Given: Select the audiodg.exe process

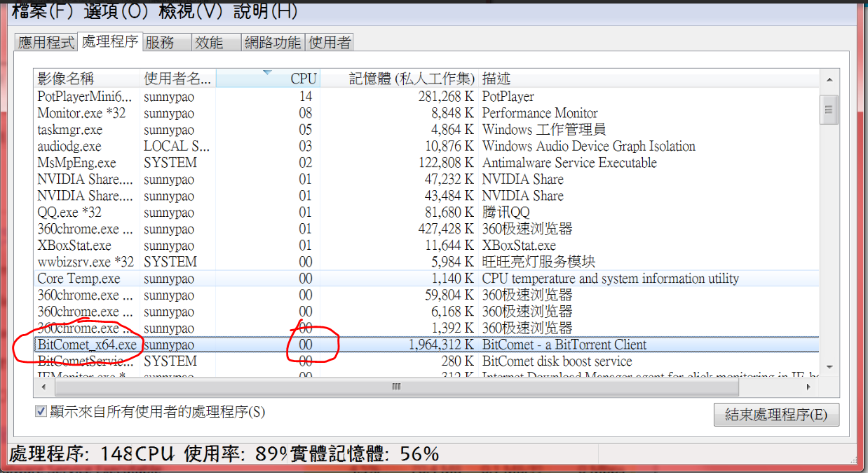Looking at the screenshot, I should (427, 146).
